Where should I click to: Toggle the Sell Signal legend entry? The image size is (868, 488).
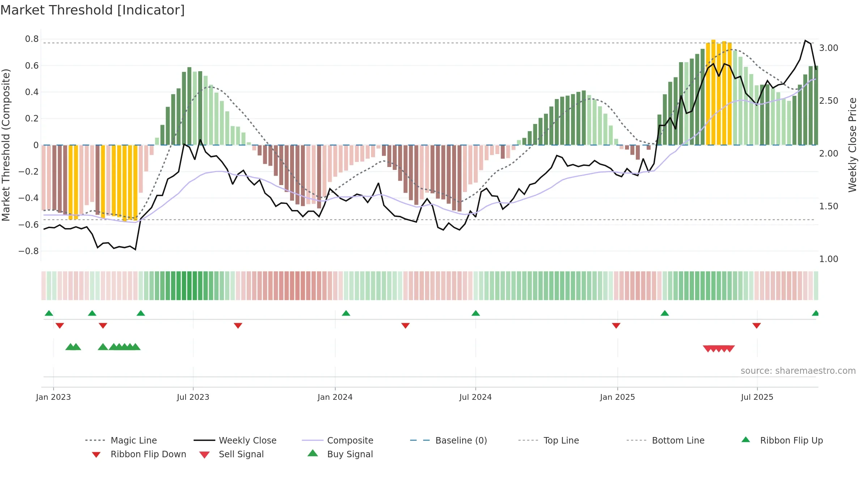pos(231,454)
